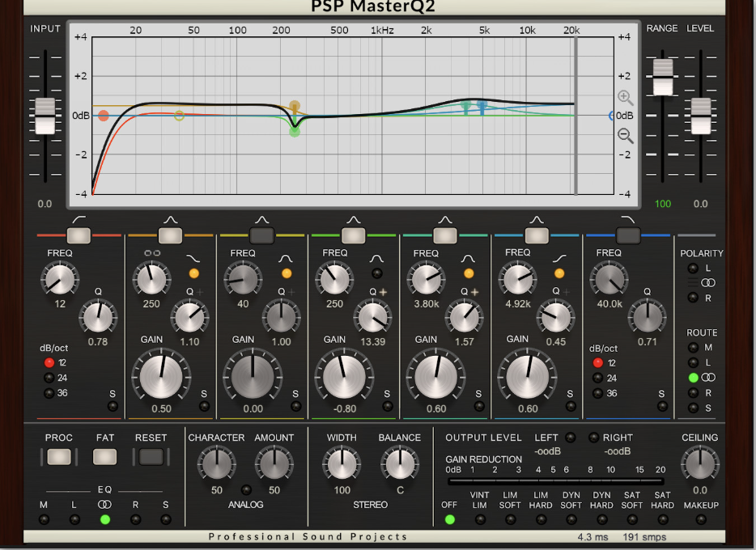Select 36 dB/oct slope in blue band
This screenshot has width=756, height=550.
598,393
